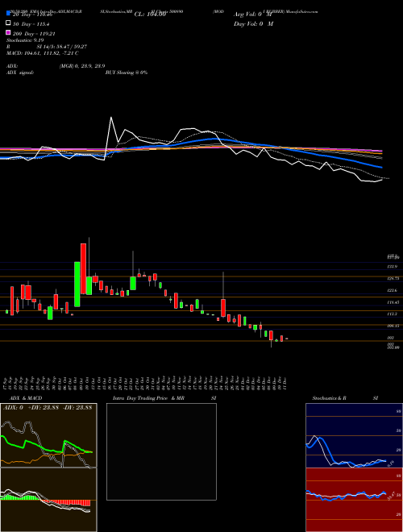
Task: Click the 118.45 price axis label
Action: [393, 302]
